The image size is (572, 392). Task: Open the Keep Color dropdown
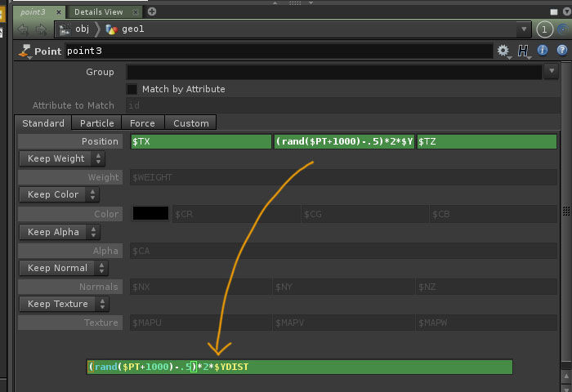60,194
